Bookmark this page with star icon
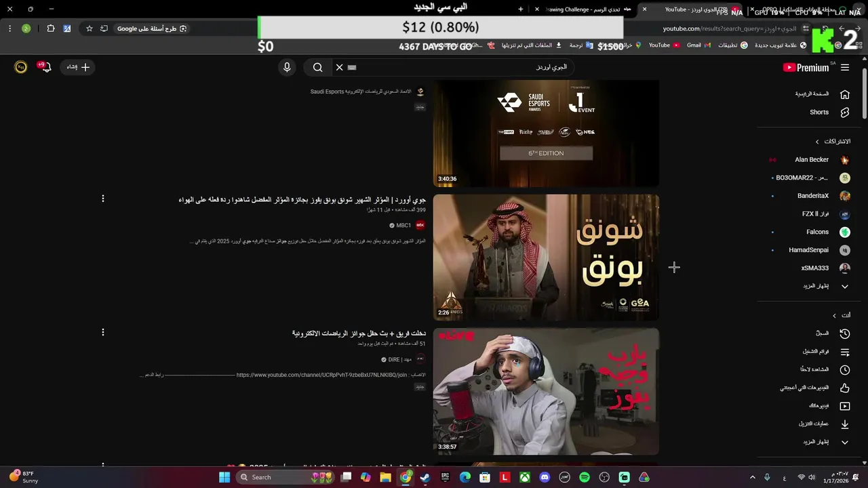 [89, 28]
